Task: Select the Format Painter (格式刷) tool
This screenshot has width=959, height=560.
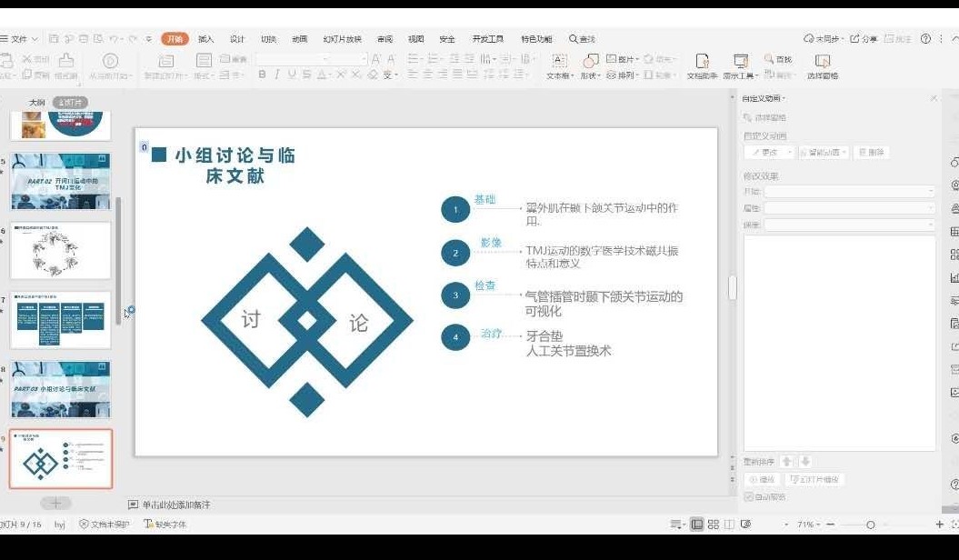Action: tap(65, 64)
